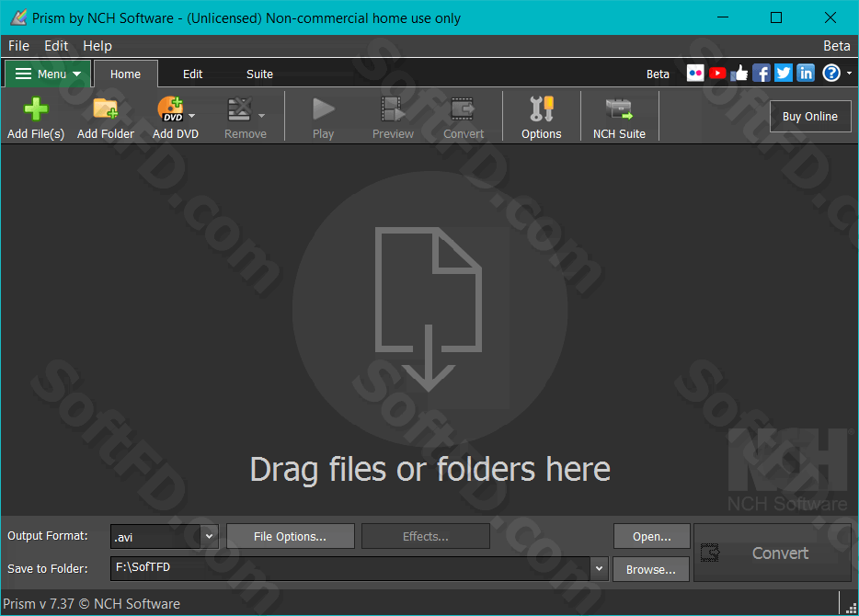Viewport: 859px width, 616px height.
Task: Click the 'Save to Folder:' label
Action: [x=48, y=569]
